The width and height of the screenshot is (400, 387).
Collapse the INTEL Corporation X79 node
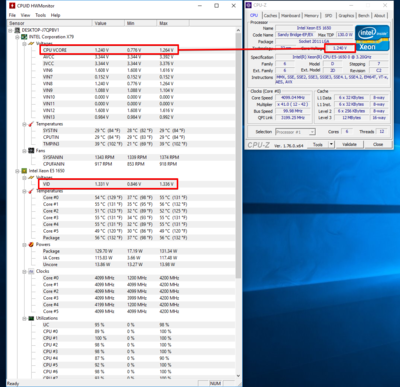[17, 37]
